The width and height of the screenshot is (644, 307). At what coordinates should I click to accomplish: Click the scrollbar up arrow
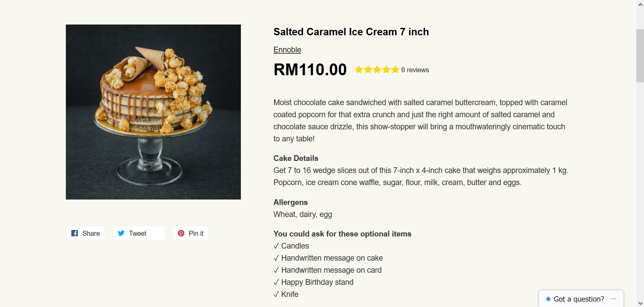[x=640, y=5]
